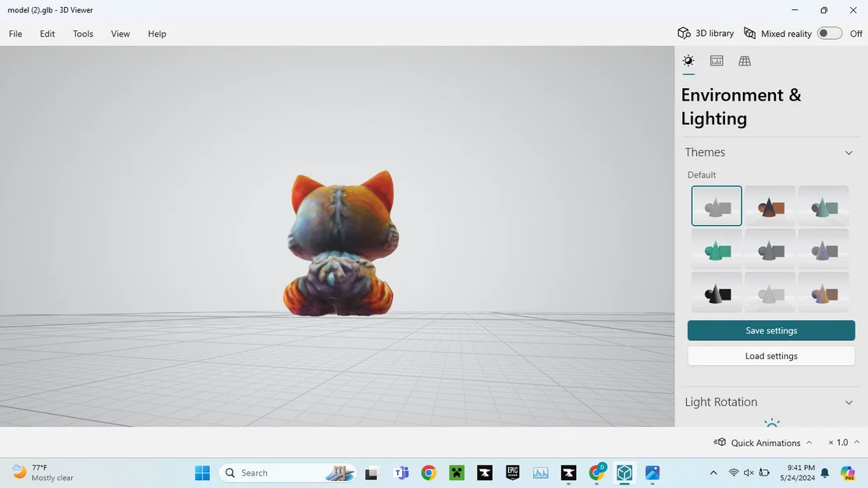Open the Help menu
This screenshot has width=868, height=488.
(x=157, y=34)
